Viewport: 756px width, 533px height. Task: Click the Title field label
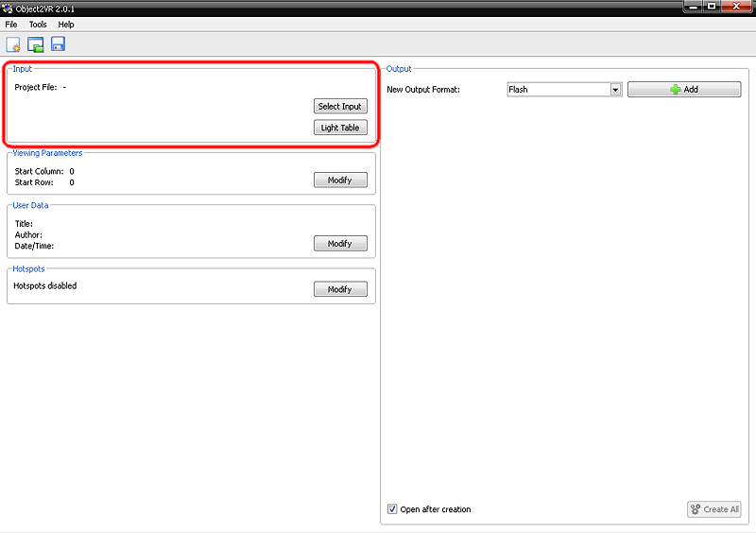[x=24, y=224]
